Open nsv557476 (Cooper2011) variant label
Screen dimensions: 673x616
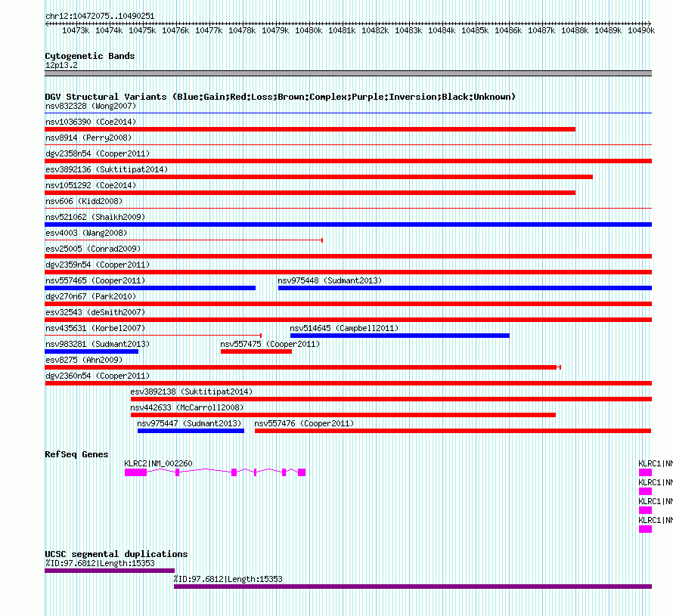(304, 423)
